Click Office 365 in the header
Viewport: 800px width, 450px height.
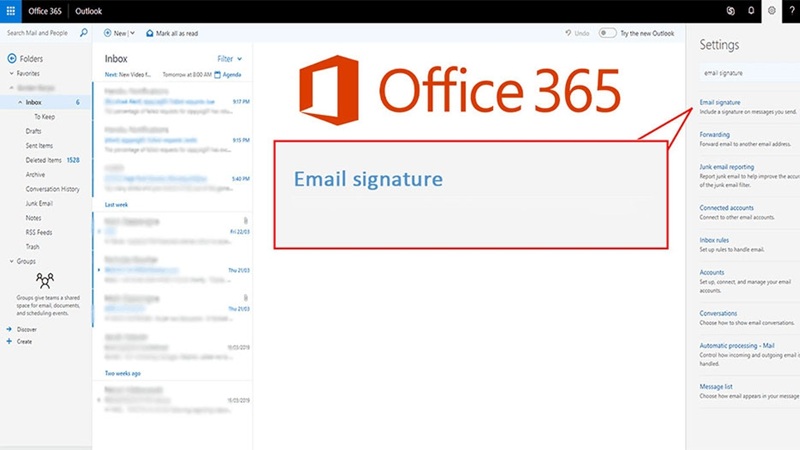[45, 11]
